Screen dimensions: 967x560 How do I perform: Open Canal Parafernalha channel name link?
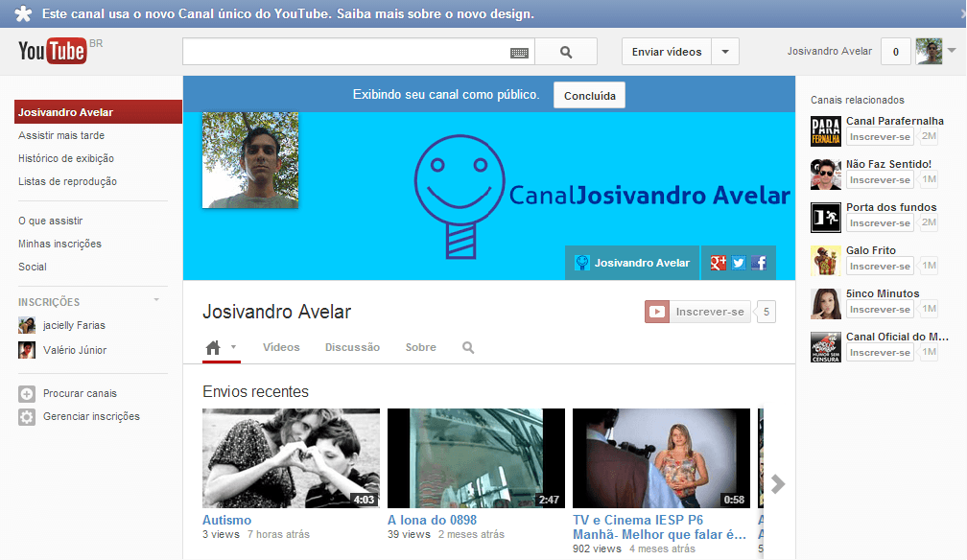point(895,121)
